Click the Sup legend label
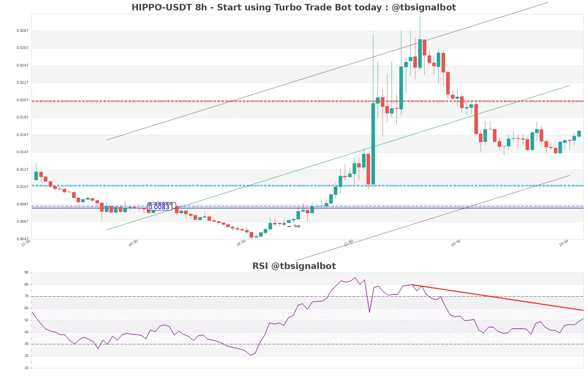 [x=297, y=226]
